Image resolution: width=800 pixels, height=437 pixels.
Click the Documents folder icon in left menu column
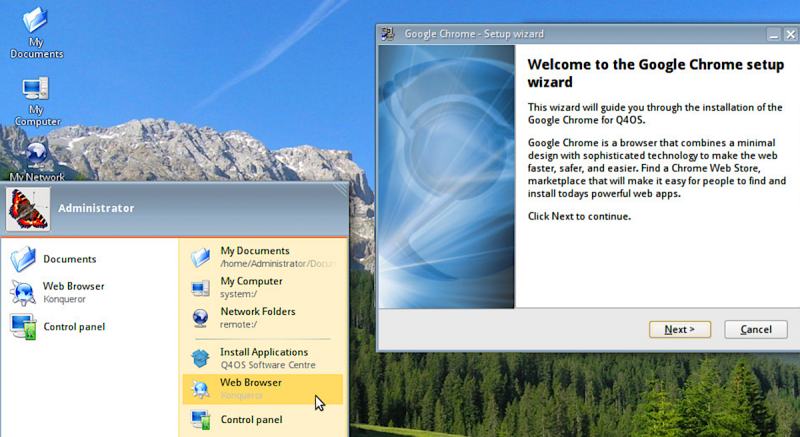pyautogui.click(x=23, y=259)
